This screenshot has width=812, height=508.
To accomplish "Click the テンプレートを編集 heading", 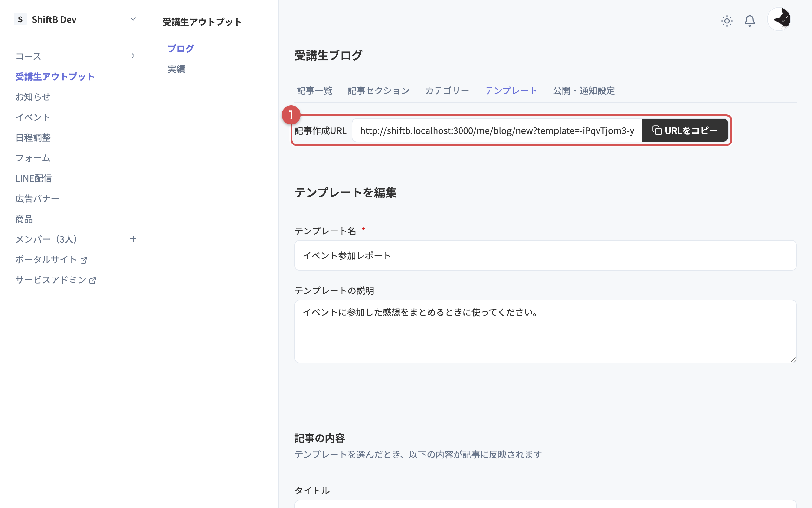I will coord(345,192).
